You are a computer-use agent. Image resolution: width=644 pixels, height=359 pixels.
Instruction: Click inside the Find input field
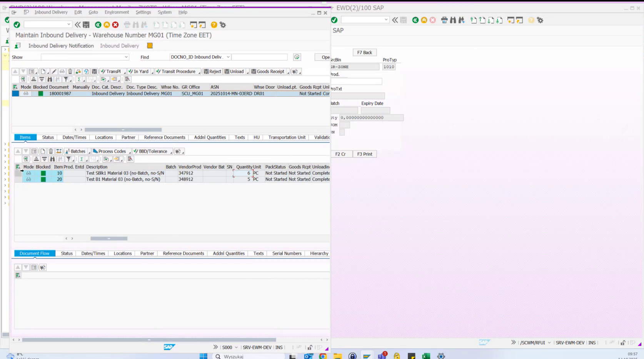[260, 57]
